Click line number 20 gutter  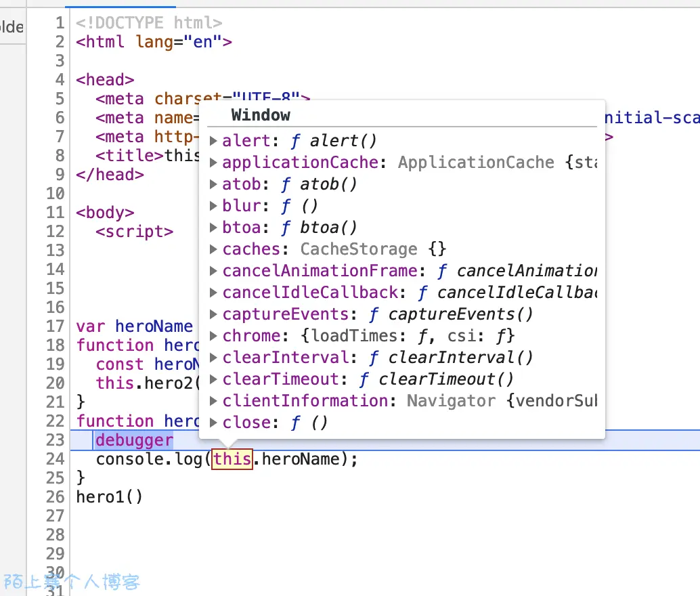(x=56, y=383)
